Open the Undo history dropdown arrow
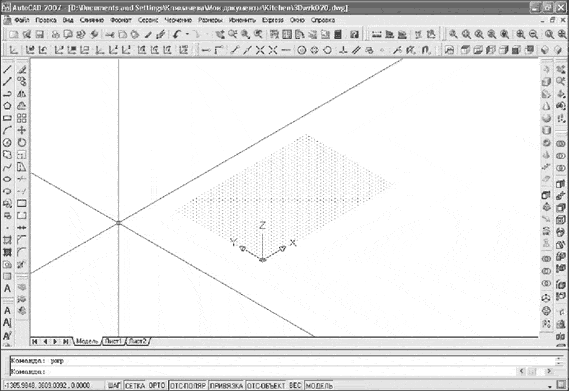 tap(187, 34)
